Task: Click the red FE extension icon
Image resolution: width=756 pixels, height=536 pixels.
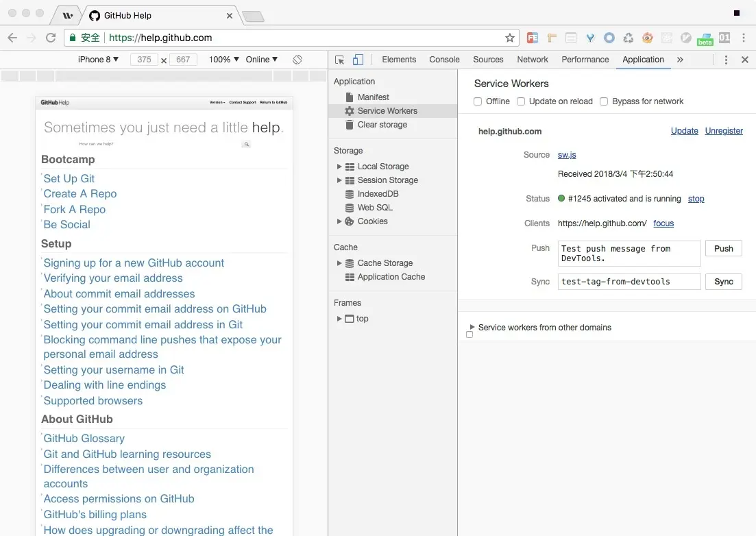Action: coord(533,38)
